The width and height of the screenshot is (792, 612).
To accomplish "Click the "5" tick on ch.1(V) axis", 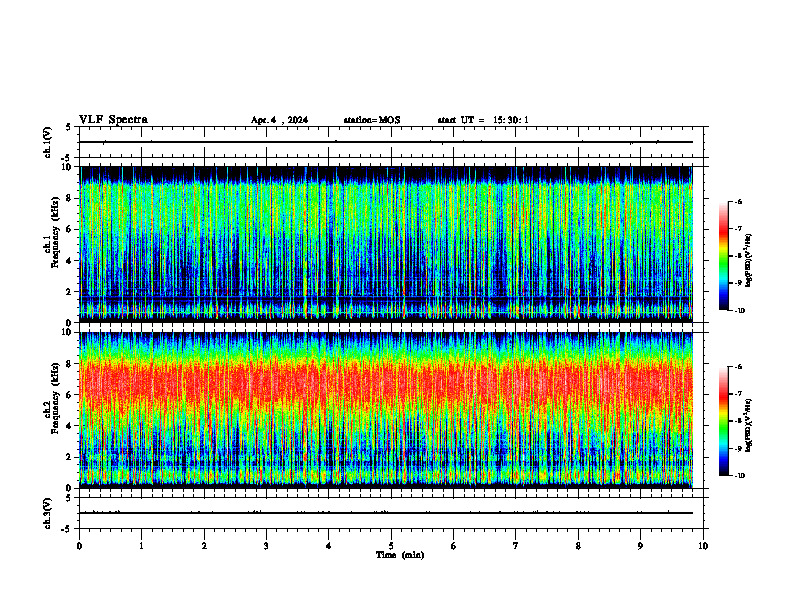I will [69, 127].
